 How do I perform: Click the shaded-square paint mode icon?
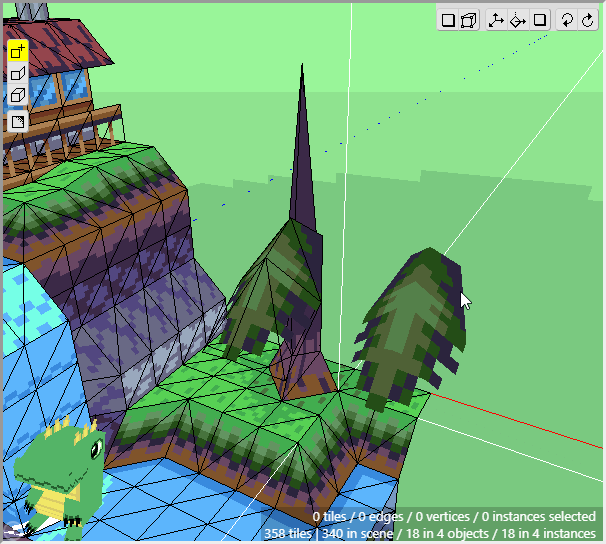[17, 122]
